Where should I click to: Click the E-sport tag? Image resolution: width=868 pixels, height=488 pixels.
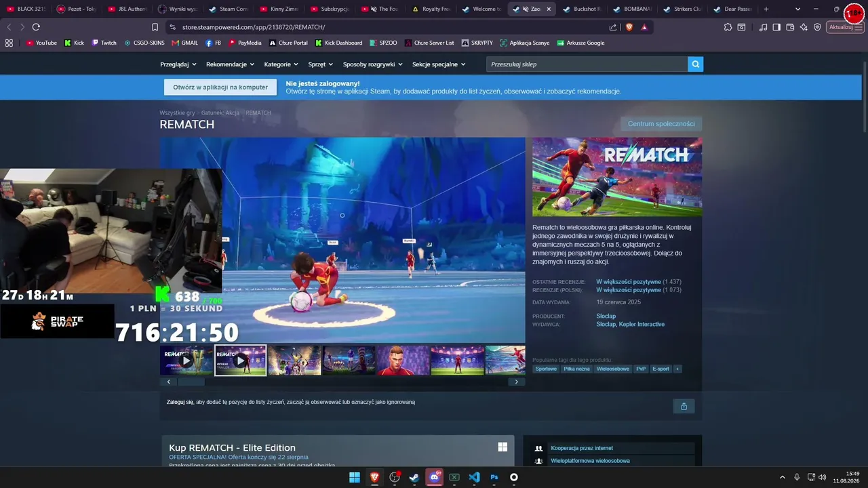pos(660,369)
